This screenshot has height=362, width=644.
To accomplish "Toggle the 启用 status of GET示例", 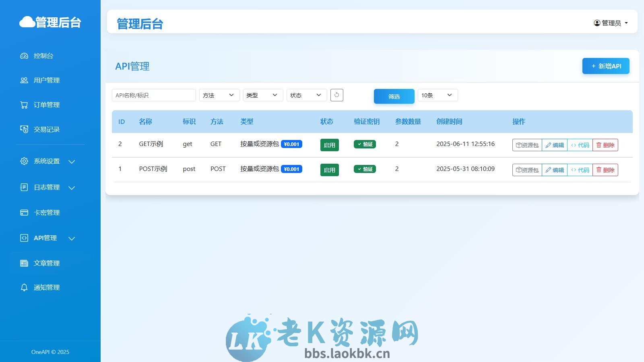I will pos(329,145).
